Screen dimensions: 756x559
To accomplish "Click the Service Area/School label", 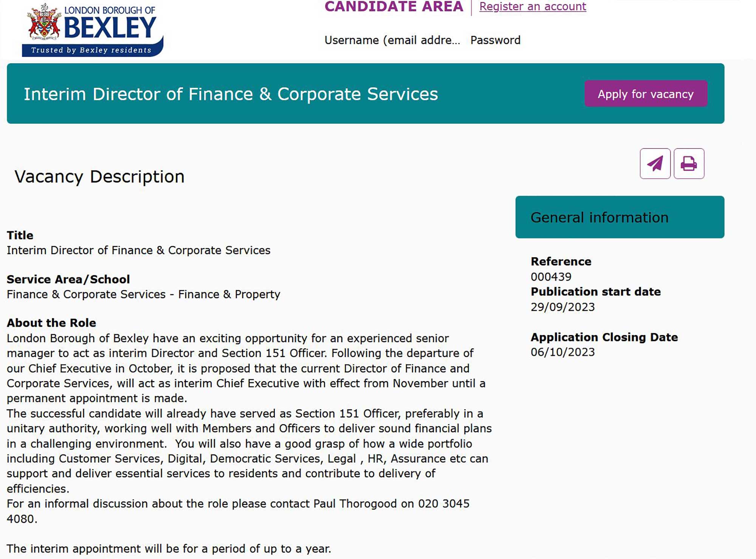I will [68, 279].
